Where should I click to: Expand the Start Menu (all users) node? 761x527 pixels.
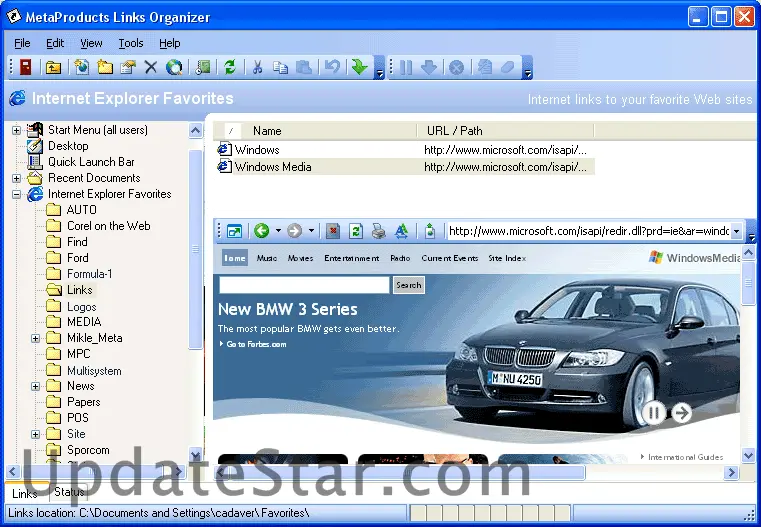click(x=17, y=130)
